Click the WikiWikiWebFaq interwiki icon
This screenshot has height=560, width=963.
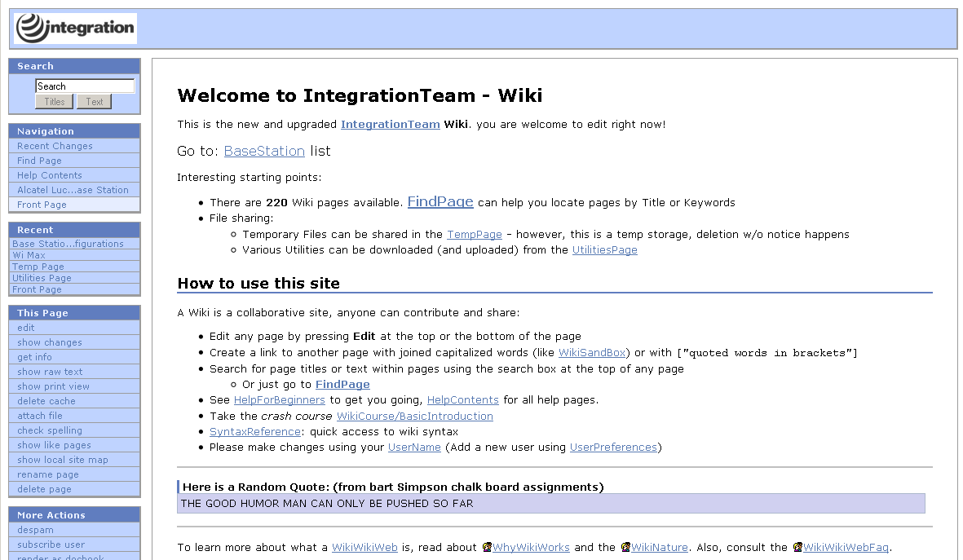click(x=797, y=547)
